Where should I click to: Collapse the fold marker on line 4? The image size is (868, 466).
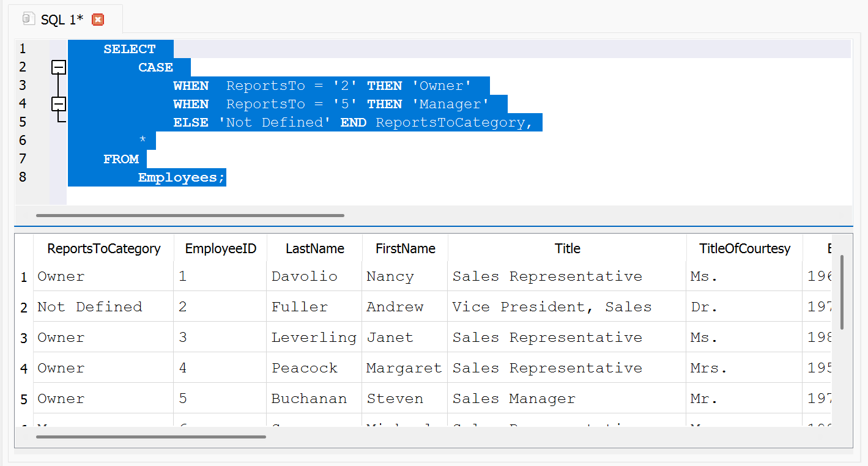click(59, 104)
